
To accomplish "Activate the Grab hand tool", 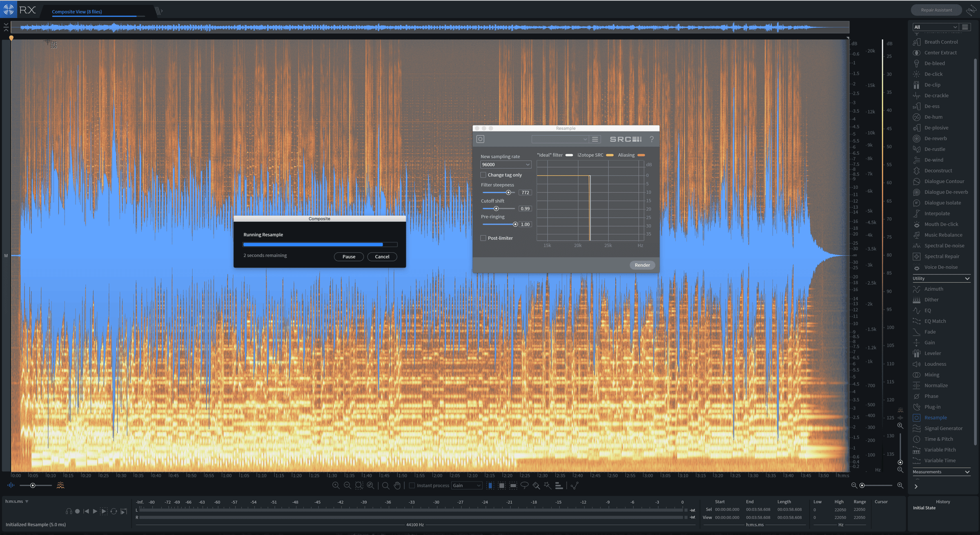I will coord(397,486).
